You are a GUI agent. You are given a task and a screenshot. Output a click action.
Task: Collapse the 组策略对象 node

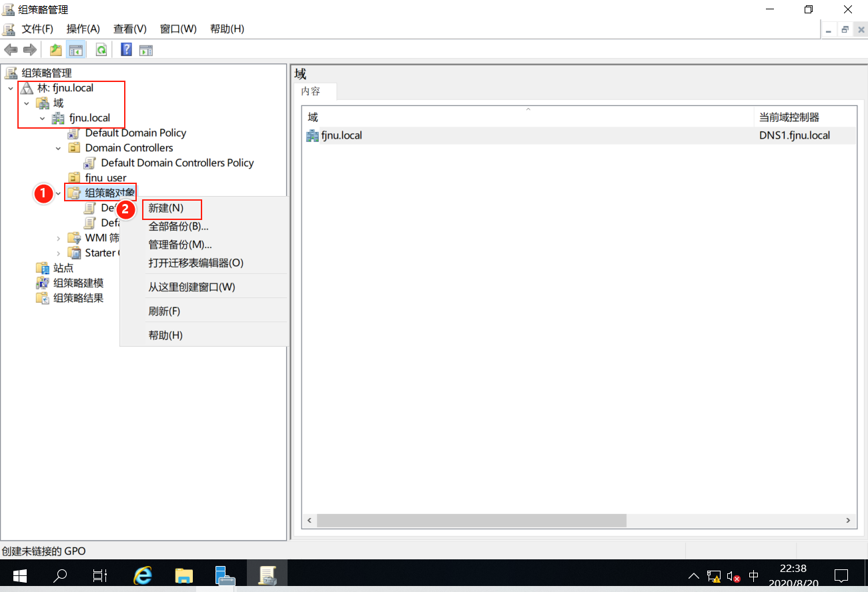58,193
